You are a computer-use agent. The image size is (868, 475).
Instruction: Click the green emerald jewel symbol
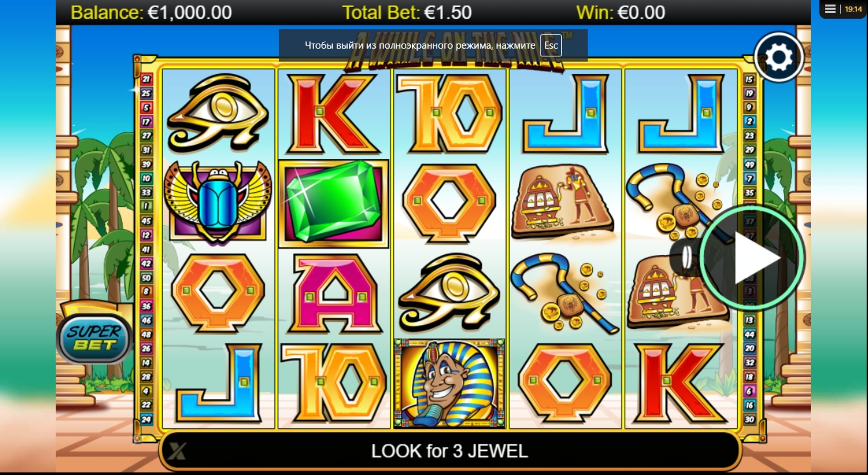333,204
